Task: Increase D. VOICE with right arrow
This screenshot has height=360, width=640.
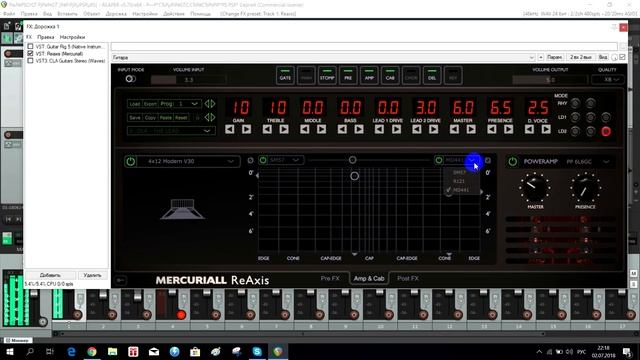Action: [x=546, y=129]
